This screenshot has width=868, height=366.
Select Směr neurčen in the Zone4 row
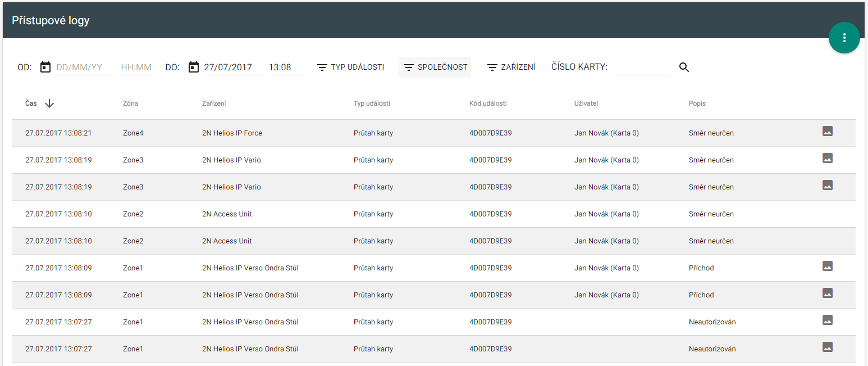(711, 133)
